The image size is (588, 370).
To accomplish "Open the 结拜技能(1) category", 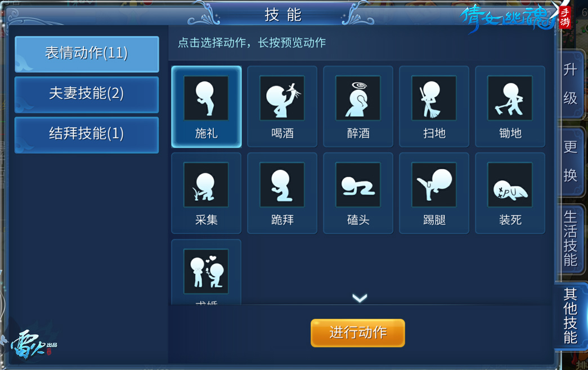I will [87, 135].
